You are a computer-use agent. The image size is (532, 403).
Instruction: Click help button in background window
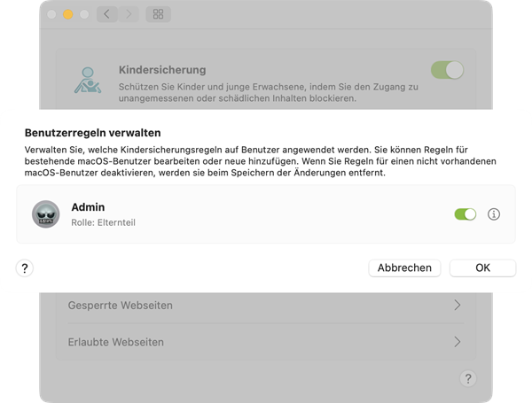pyautogui.click(x=468, y=378)
